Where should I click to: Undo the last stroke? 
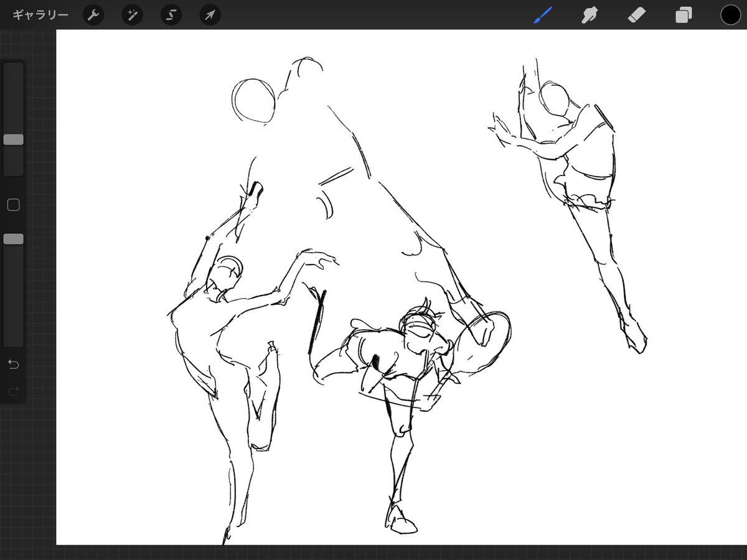coord(13,365)
